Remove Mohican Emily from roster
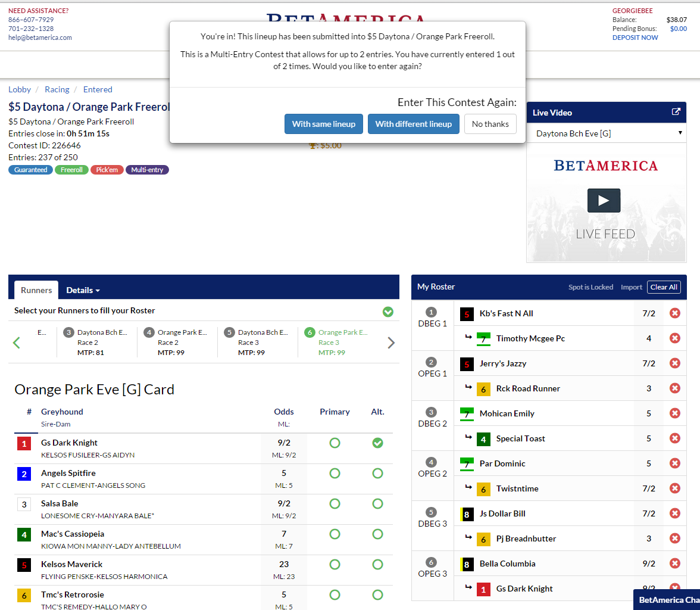Screen dimensions: 700x610 click(674, 413)
